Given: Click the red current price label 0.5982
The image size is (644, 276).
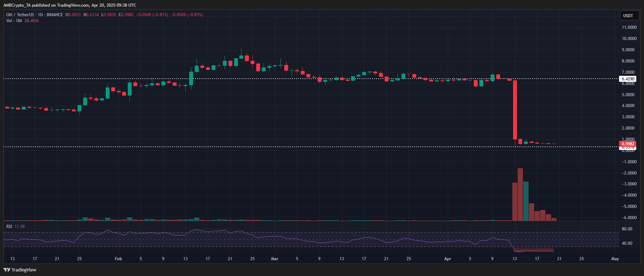Looking at the screenshot, I should 628,144.
